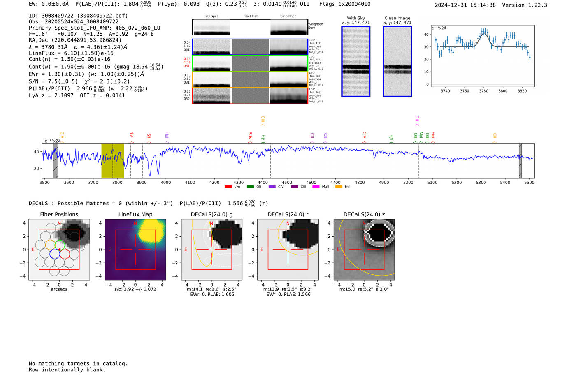
Task: Select the Pixel Flat image in the orange-bordered row
Action: click(x=250, y=79)
